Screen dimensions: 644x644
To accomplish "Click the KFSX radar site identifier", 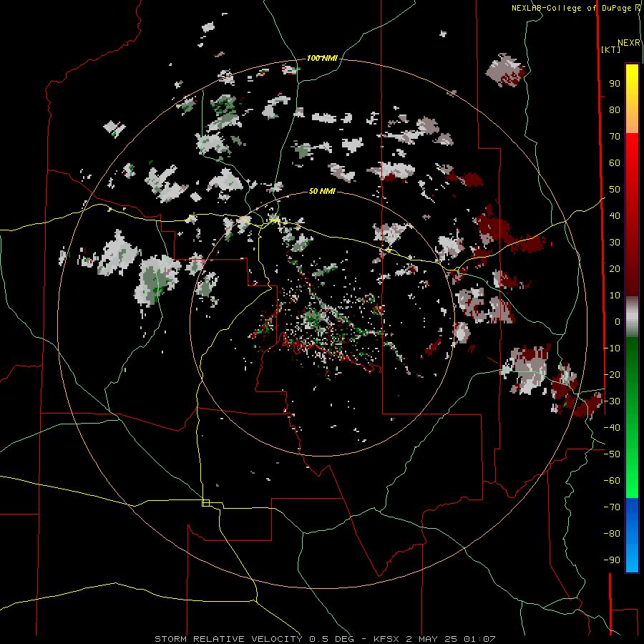I will pos(386,639).
